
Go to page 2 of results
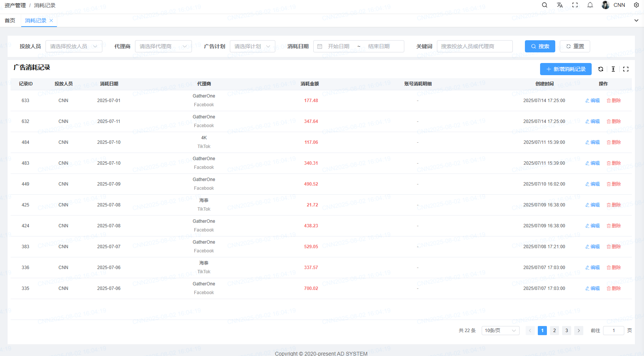coord(554,331)
